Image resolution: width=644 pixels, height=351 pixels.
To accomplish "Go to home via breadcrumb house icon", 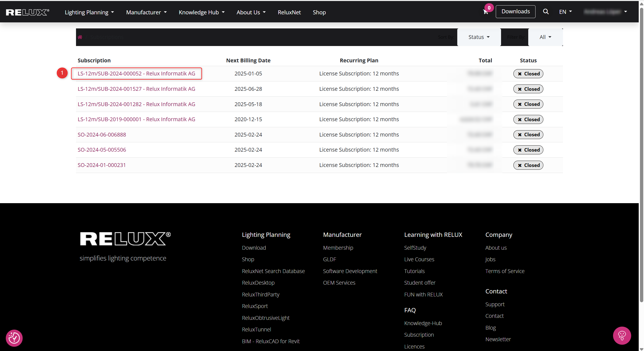I will (80, 37).
